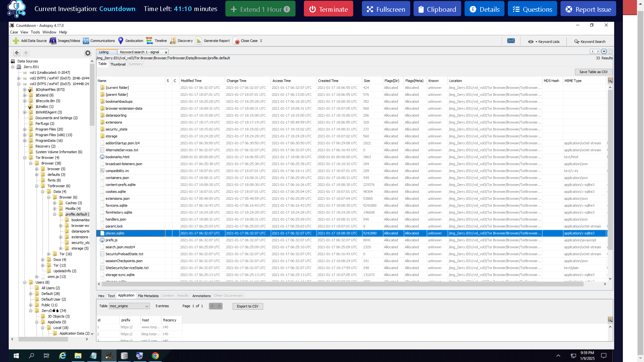Image resolution: width=644 pixels, height=362 pixels.
Task: Open Internet Explorer from the taskbar
Action: coord(62,356)
